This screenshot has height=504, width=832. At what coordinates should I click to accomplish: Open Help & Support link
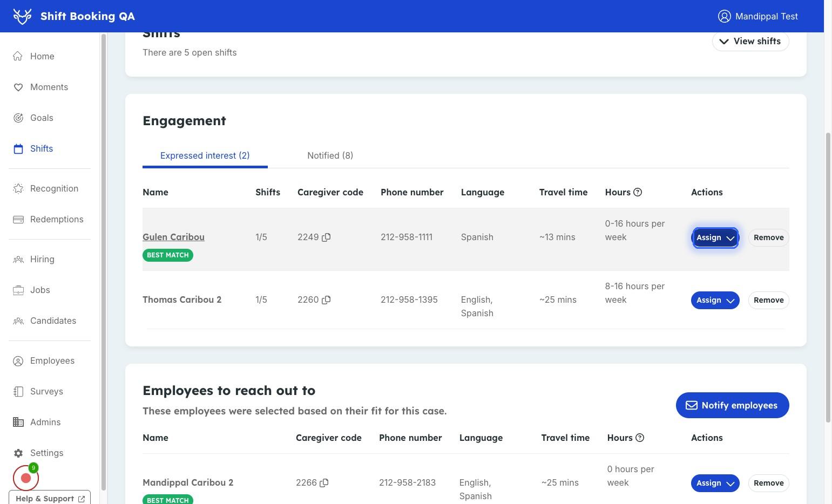50,498
